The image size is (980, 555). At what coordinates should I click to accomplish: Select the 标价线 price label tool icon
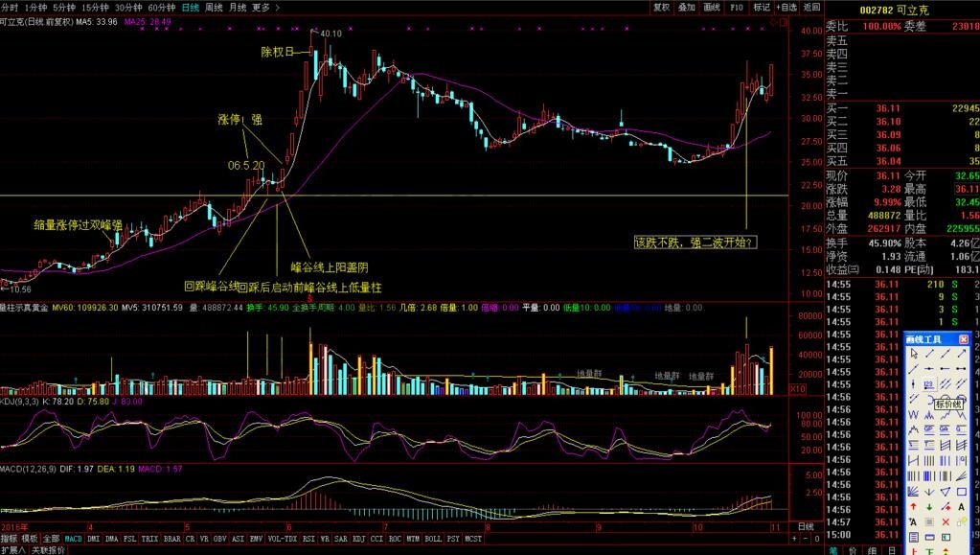pyautogui.click(x=929, y=383)
